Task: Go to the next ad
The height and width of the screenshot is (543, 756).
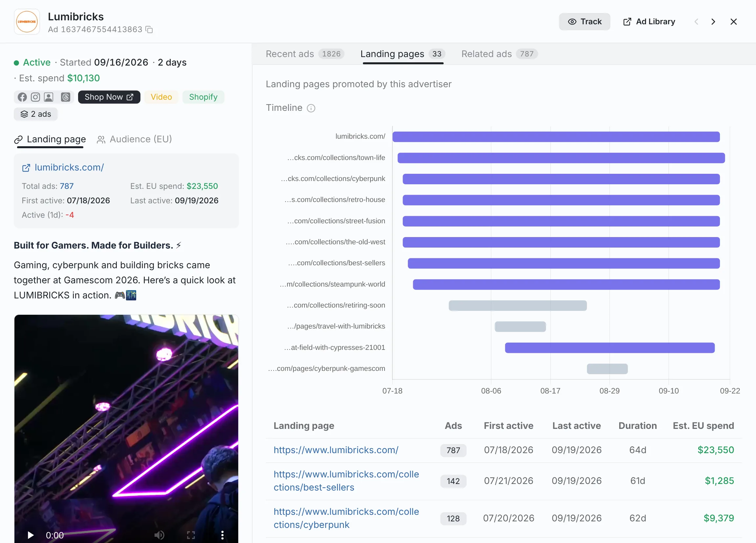Action: pos(713,22)
